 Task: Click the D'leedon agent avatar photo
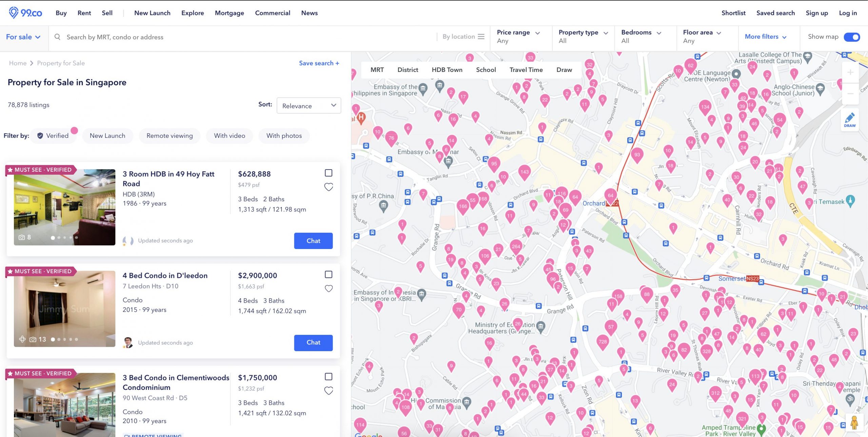point(128,342)
